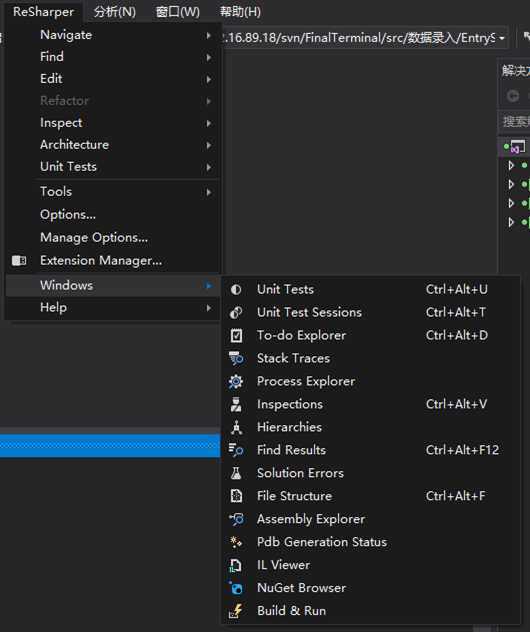Open Solution Errors window
Screen dimensions: 530x632
click(x=371, y=473)
